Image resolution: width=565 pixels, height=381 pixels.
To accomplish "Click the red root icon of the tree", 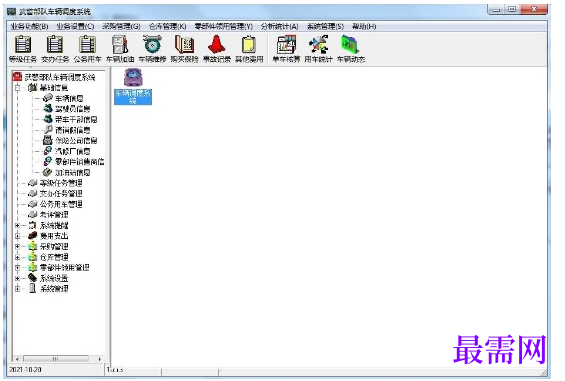I will tap(17, 76).
